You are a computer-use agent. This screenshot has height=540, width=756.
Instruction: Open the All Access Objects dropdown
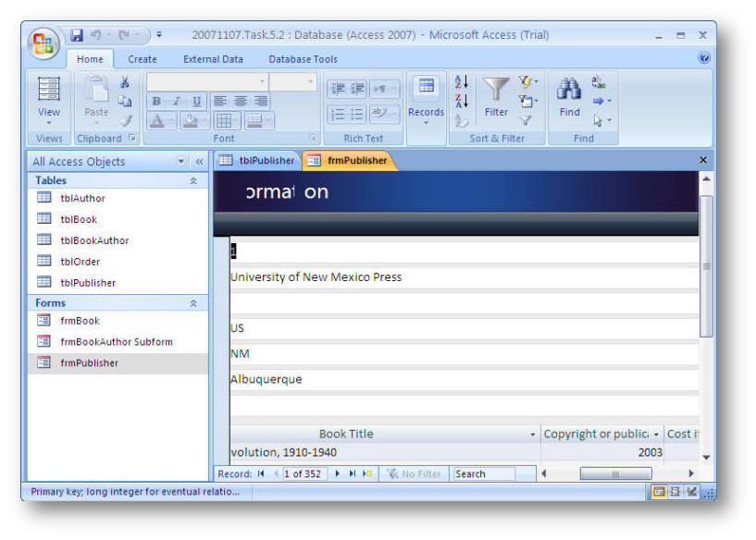(181, 162)
